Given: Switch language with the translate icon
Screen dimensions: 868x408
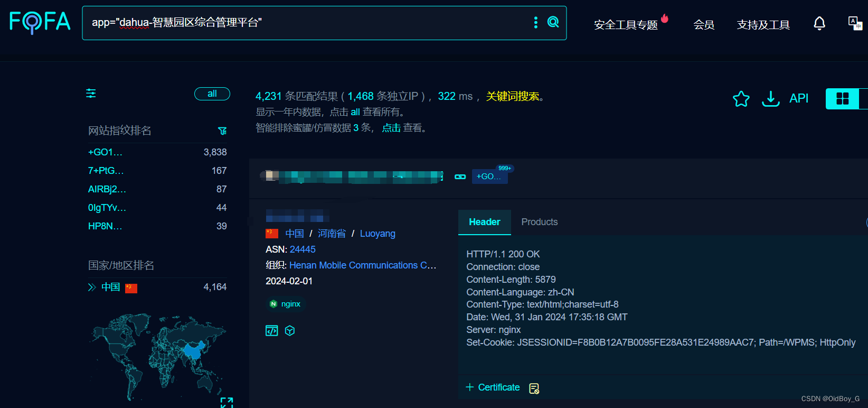Looking at the screenshot, I should (x=855, y=23).
